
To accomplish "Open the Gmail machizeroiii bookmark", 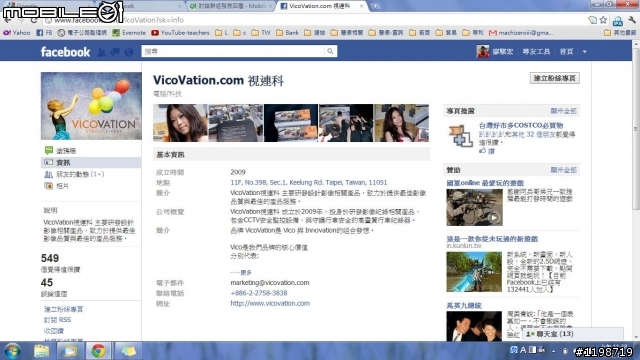I will click(521, 33).
